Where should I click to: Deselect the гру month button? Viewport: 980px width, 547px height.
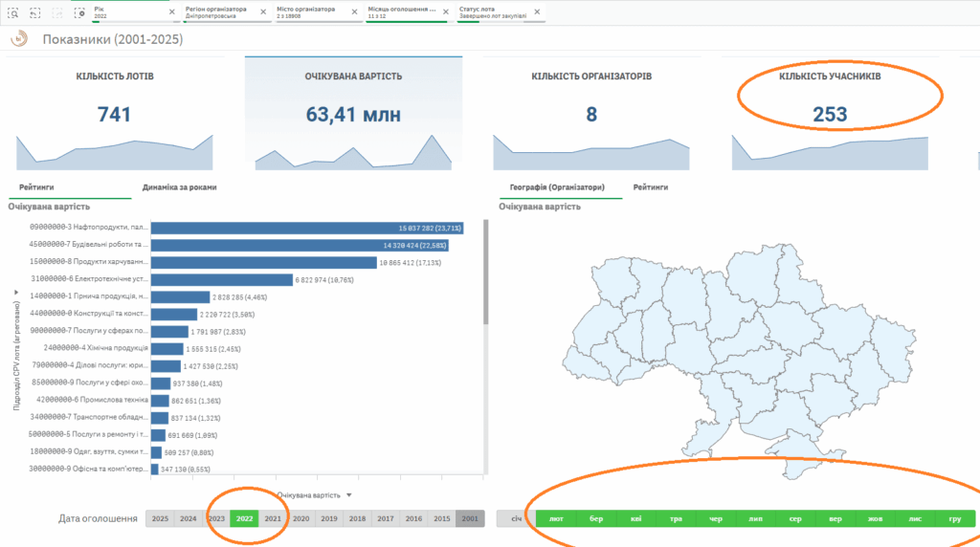[x=954, y=519]
